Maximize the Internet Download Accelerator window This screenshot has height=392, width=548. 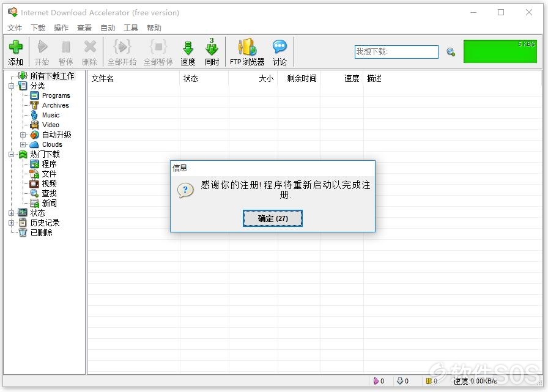(x=501, y=13)
